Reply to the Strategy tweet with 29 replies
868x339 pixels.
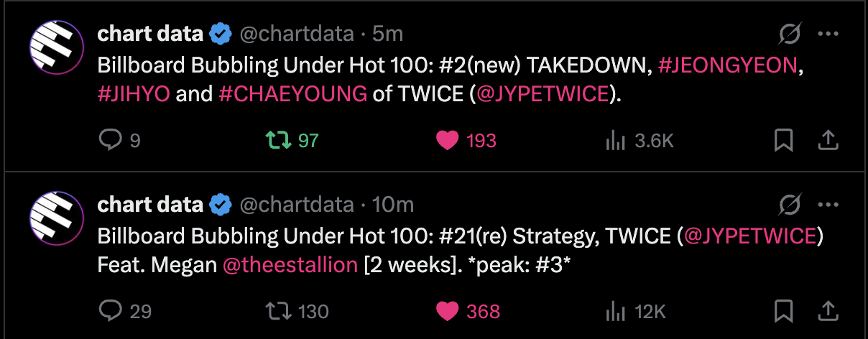[x=109, y=311]
